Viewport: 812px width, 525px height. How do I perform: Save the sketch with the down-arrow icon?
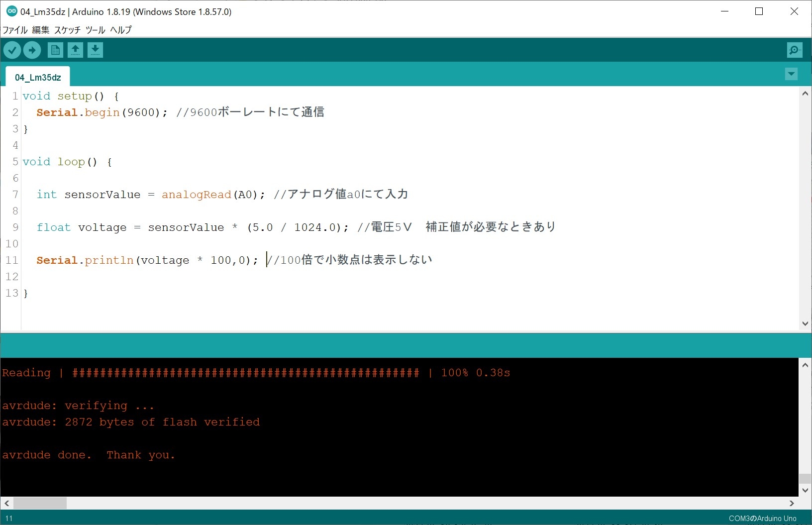coord(95,50)
